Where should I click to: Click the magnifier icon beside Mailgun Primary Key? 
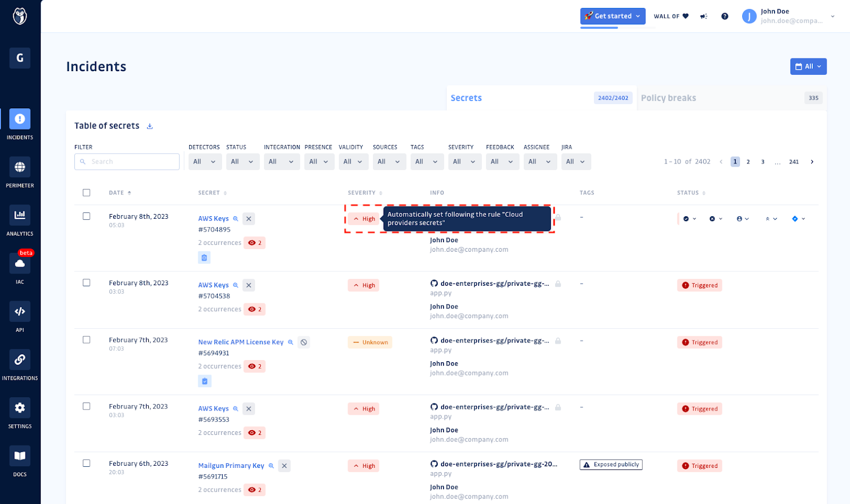coord(271,466)
